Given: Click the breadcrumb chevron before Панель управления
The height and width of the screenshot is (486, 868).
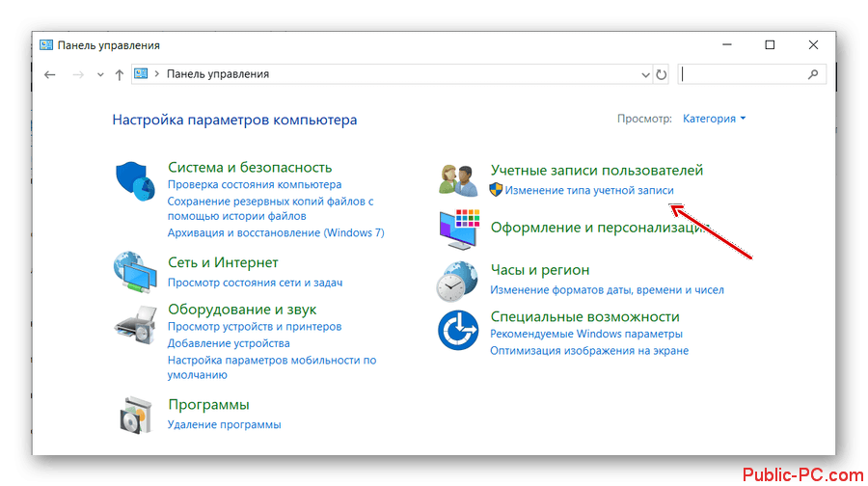Looking at the screenshot, I should click(157, 74).
